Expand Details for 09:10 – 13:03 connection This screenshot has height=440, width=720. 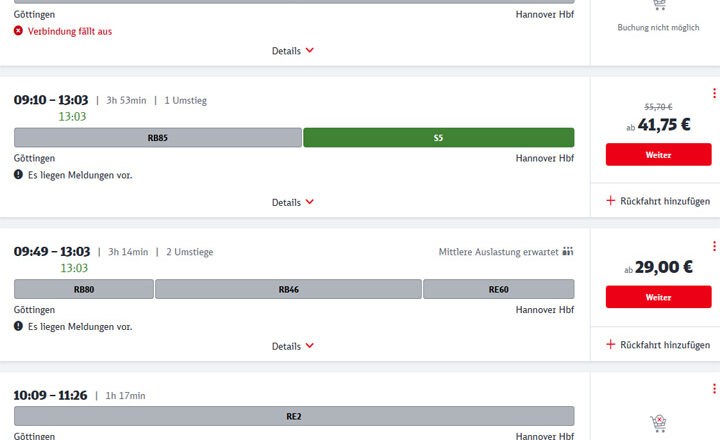click(x=294, y=202)
